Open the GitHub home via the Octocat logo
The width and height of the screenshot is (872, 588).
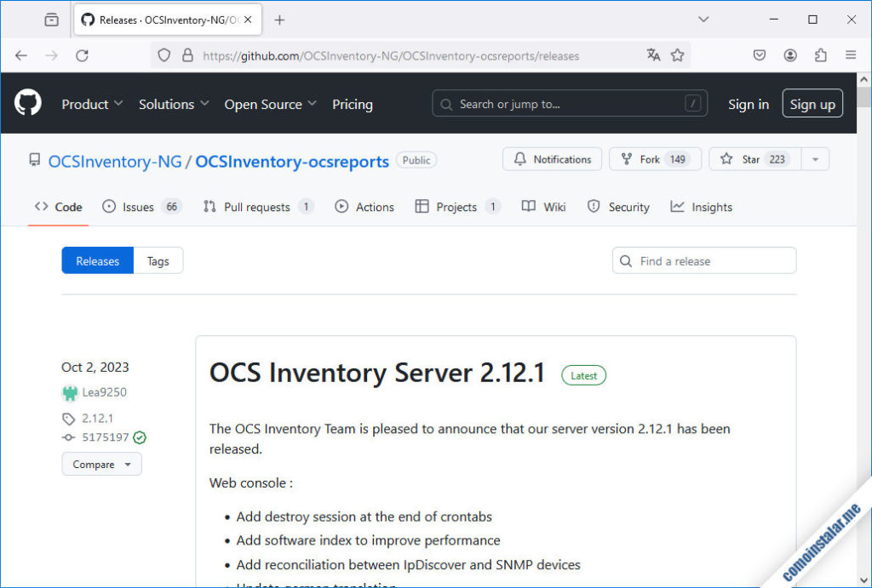[x=27, y=103]
